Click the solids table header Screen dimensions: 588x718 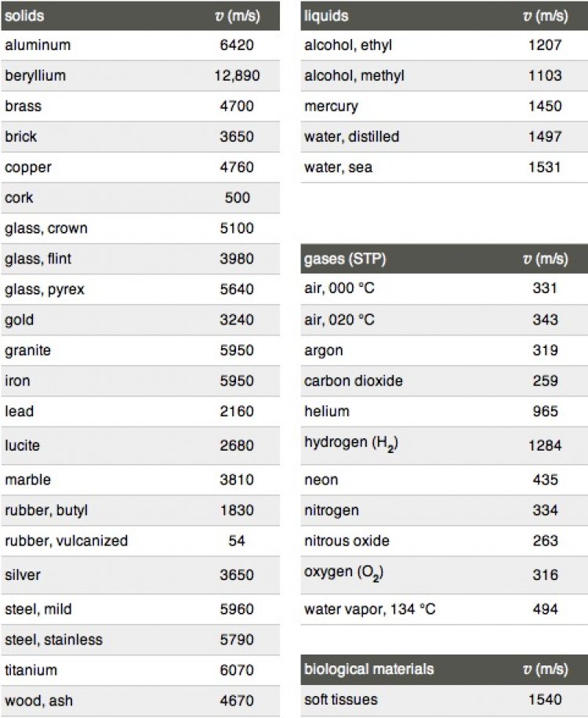24,16
